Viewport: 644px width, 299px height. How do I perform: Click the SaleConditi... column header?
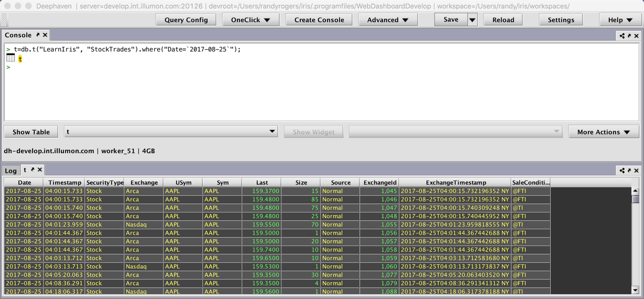[531, 183]
